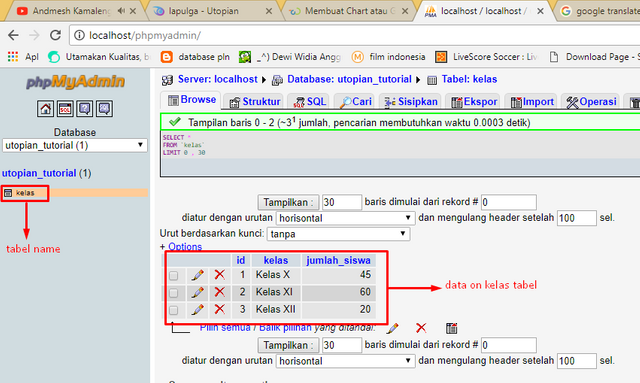The height and width of the screenshot is (383, 640).
Task: Click edit pencil for Kelas XI row
Action: (x=198, y=292)
